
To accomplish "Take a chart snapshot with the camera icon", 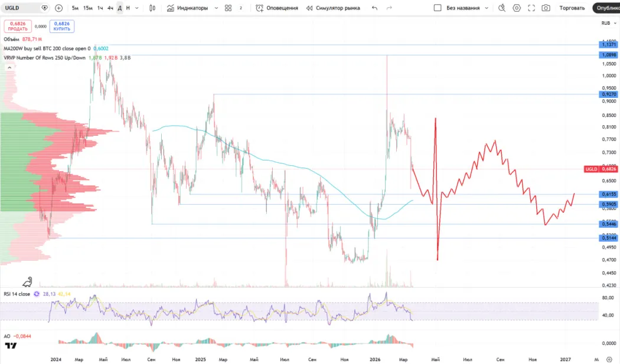I will click(546, 8).
